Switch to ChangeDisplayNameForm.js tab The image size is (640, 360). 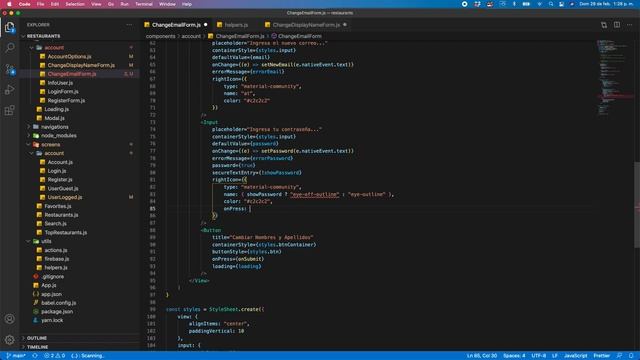tap(306, 25)
